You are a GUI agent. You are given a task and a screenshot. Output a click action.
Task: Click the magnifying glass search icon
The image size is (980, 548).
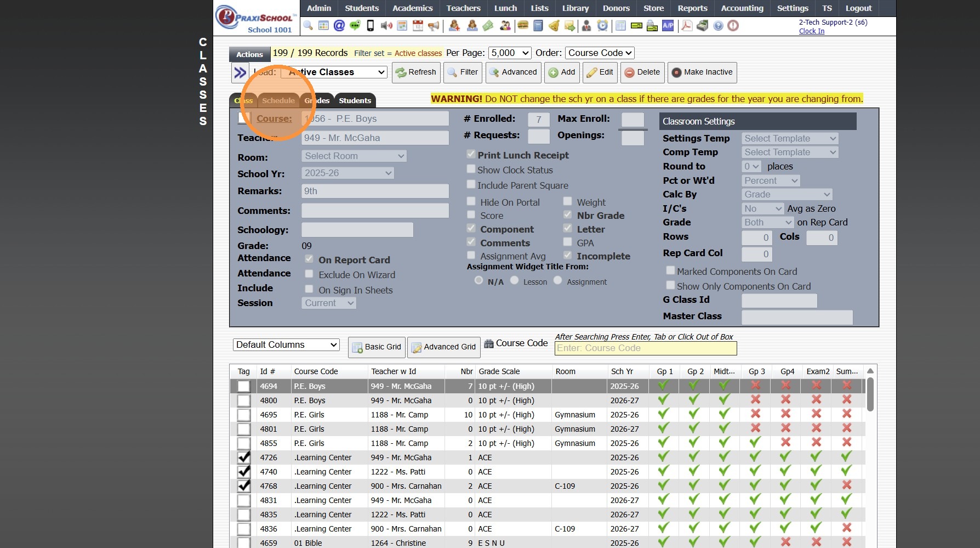tap(308, 26)
